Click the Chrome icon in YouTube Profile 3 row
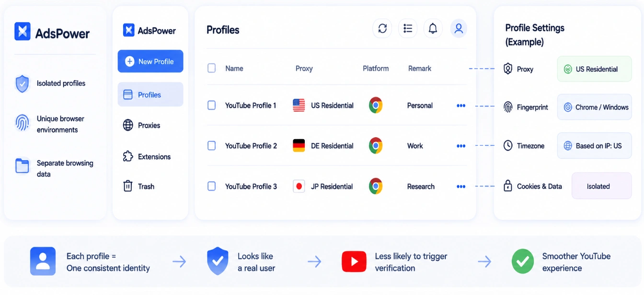Screen dimensions: 644x295 click(x=376, y=186)
